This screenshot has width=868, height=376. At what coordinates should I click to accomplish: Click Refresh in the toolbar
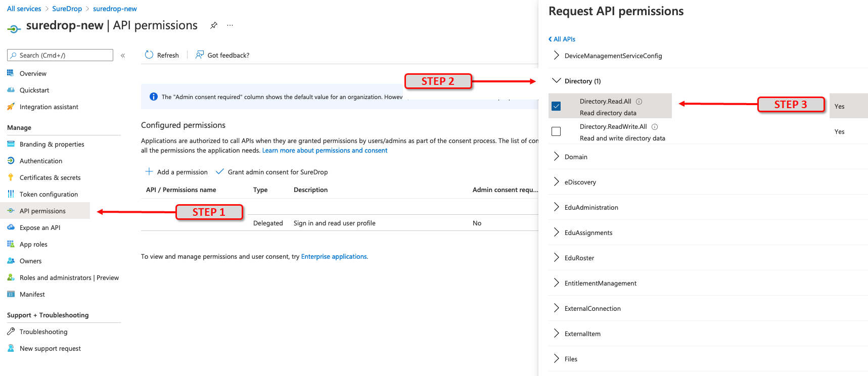[x=162, y=55]
